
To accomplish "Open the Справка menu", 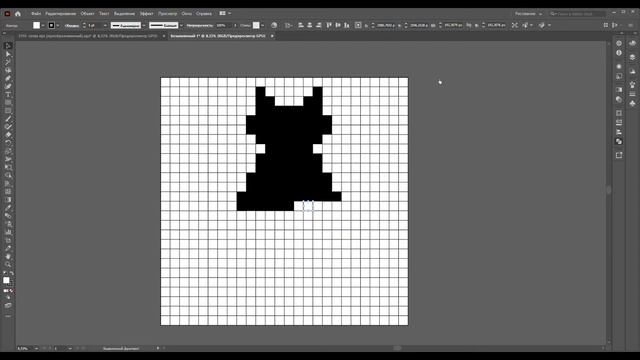I will [204, 13].
